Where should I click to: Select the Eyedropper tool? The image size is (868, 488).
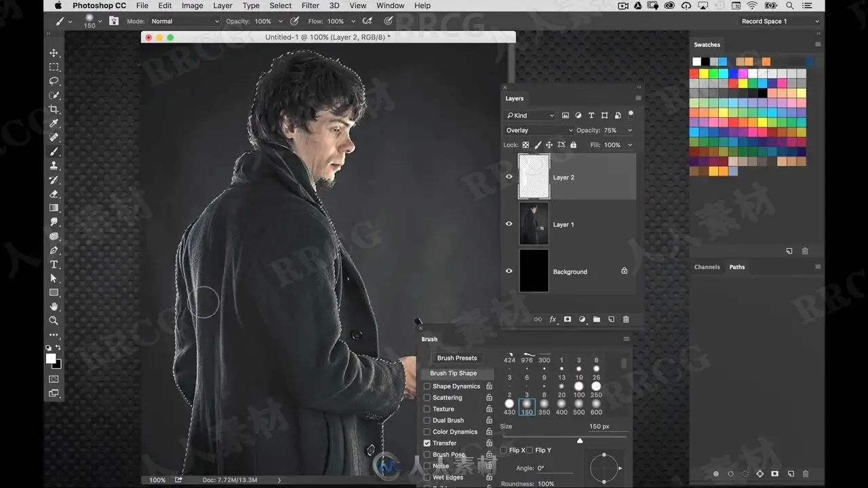[54, 123]
